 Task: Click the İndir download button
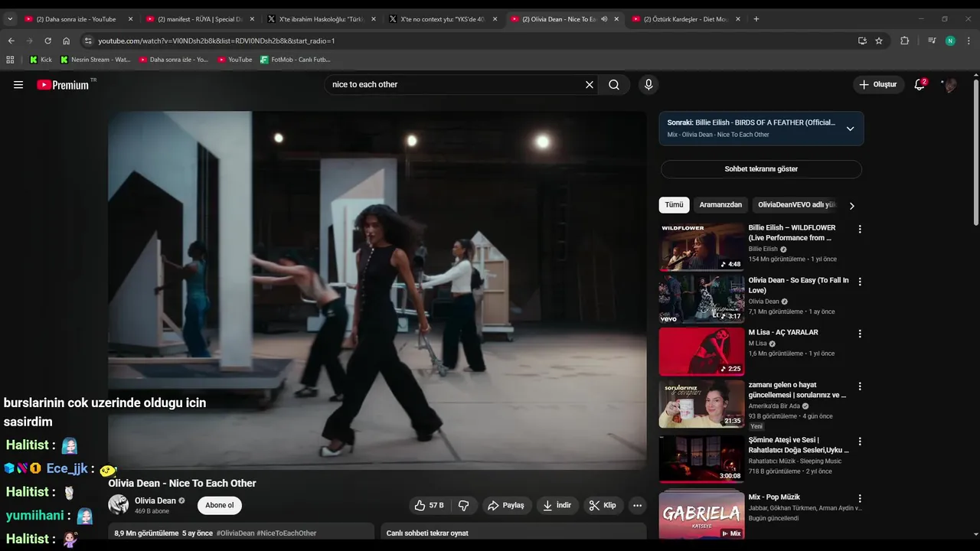557,505
